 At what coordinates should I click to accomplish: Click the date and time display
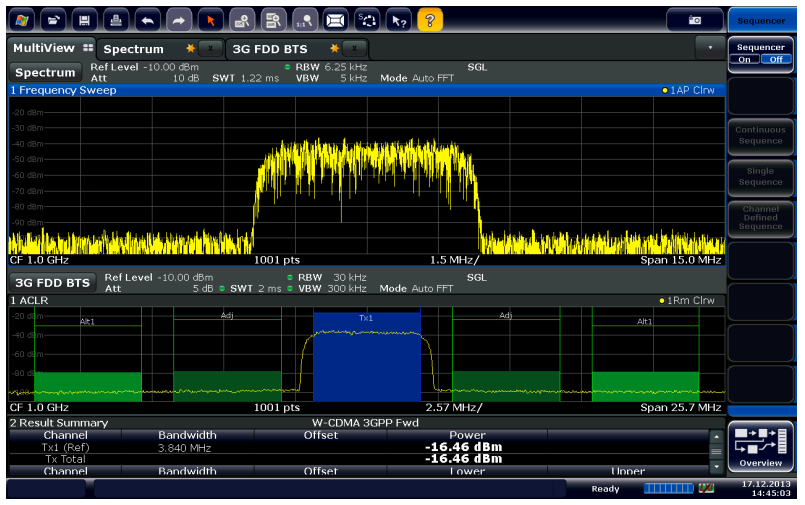[x=766, y=489]
